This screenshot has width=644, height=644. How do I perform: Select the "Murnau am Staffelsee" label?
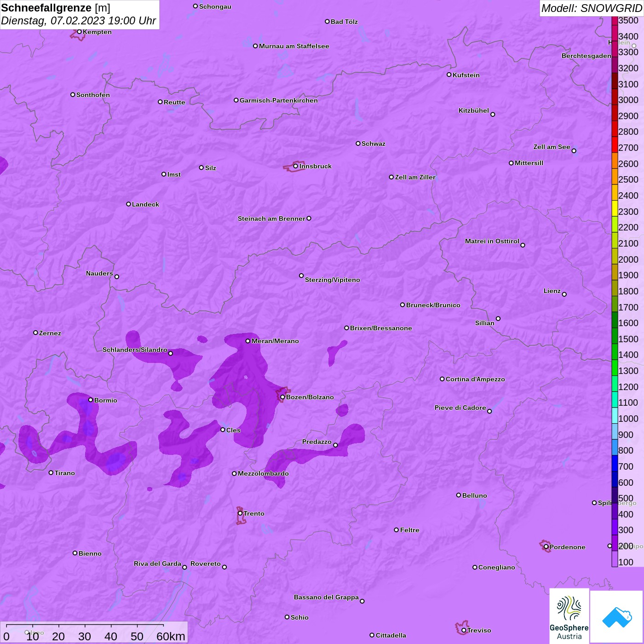tap(294, 46)
